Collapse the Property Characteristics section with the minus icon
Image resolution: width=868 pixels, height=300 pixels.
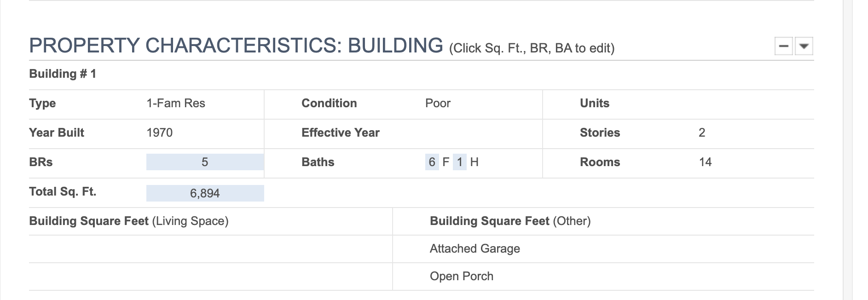point(784,46)
